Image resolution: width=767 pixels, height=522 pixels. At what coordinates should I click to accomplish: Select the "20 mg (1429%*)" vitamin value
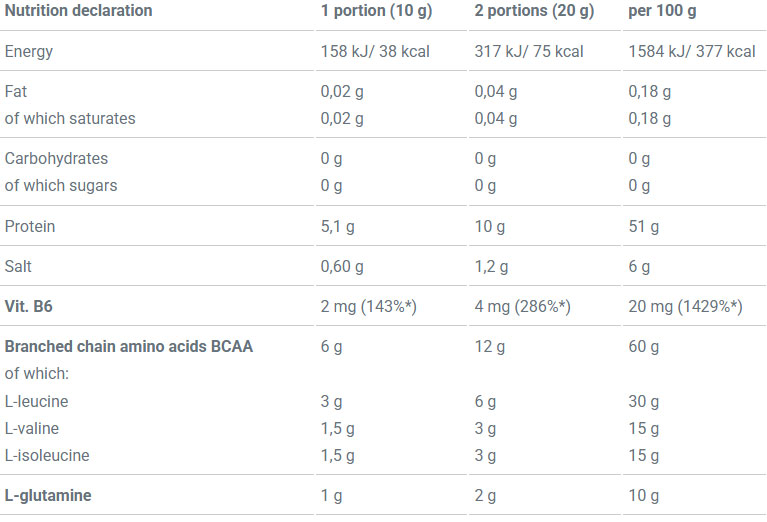click(x=685, y=307)
